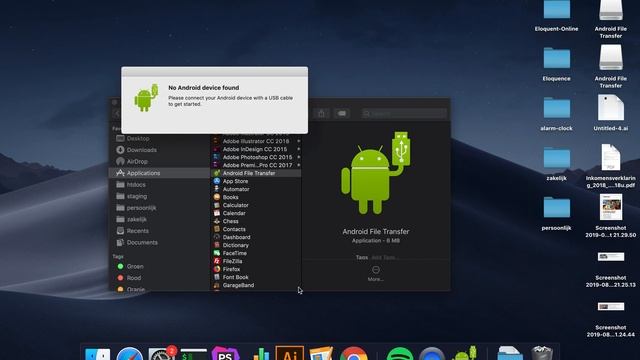The image size is (640, 360).
Task: Click Android File Transfer in the Dock
Action: click(464, 353)
